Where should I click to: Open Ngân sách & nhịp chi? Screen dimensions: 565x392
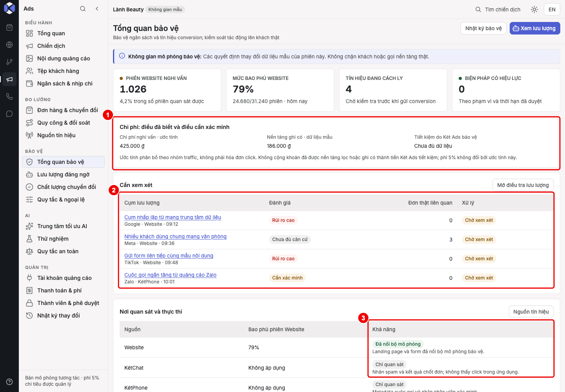63,83
